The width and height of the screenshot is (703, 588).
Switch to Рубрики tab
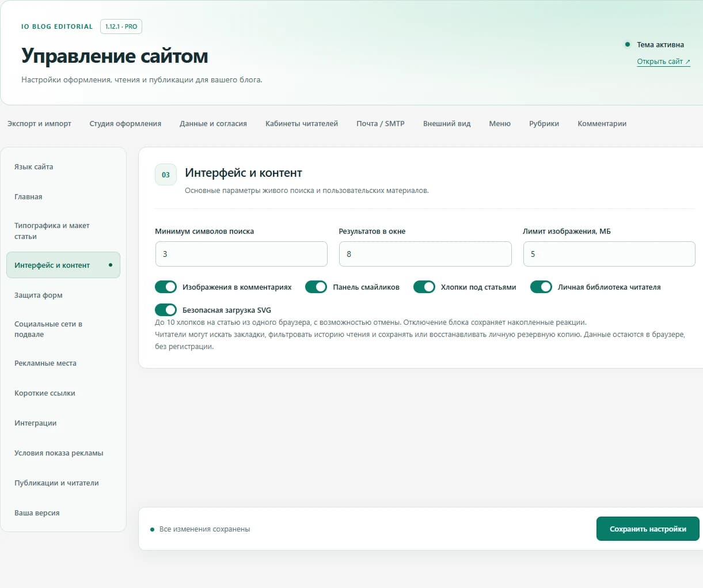pos(544,123)
